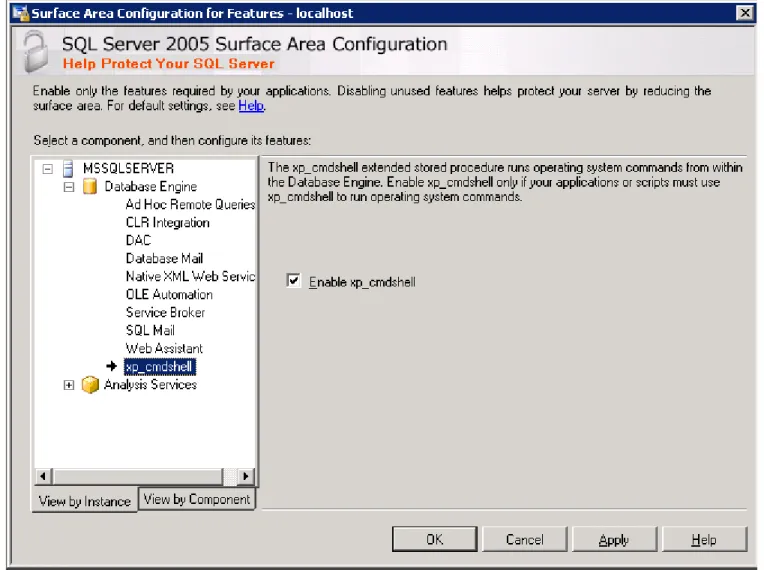Switch to the View by Component tab
Screen dimensions: 764x570
tap(197, 499)
